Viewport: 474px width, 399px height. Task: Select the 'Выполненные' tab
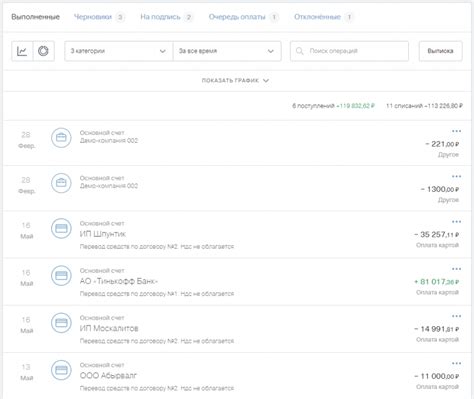(36, 17)
